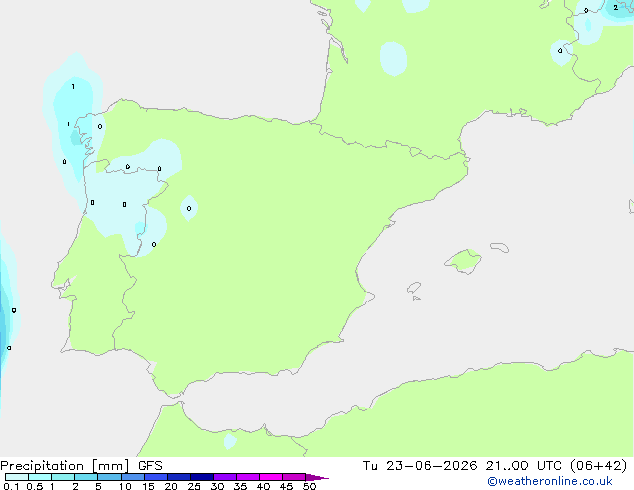Select the 5–10 mm legend swatch
This screenshot has height=490, width=634.
(109, 477)
